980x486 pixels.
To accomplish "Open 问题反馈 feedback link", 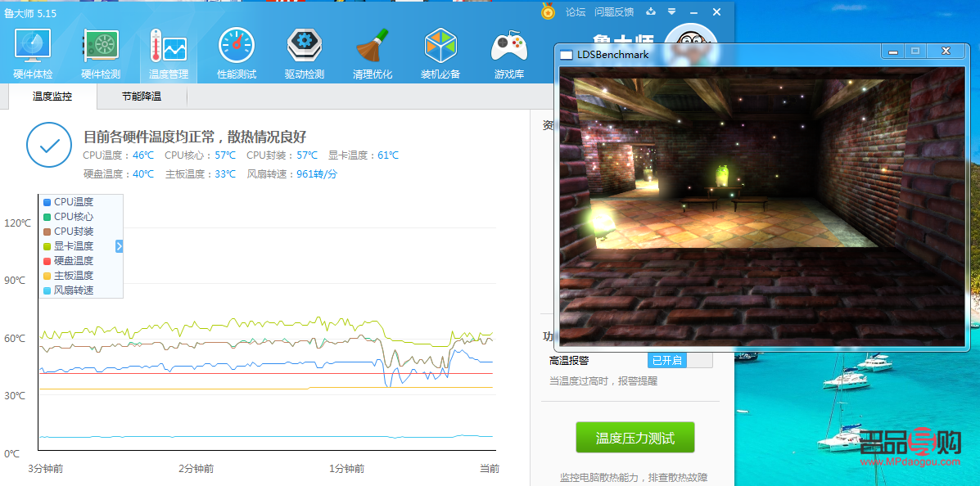I will coord(614,12).
